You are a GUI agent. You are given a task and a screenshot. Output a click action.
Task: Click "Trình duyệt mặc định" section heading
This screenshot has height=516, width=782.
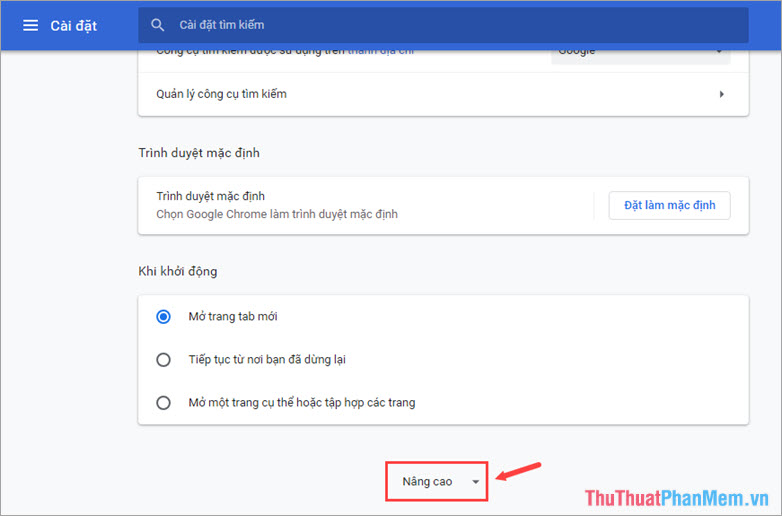[x=199, y=153]
